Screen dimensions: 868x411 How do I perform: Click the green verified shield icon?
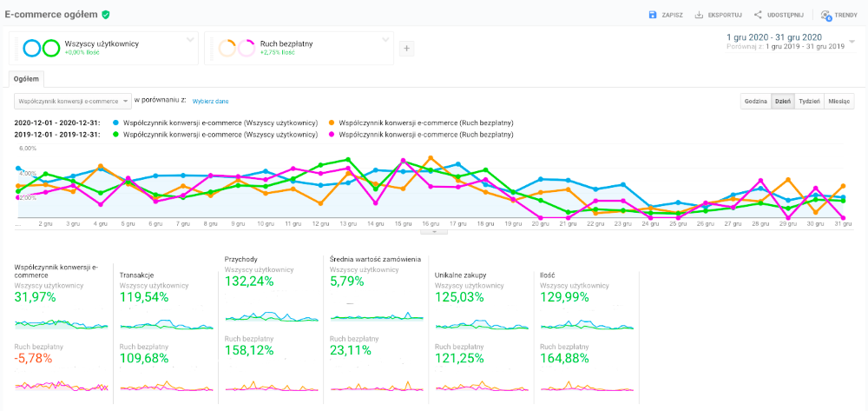coord(105,15)
